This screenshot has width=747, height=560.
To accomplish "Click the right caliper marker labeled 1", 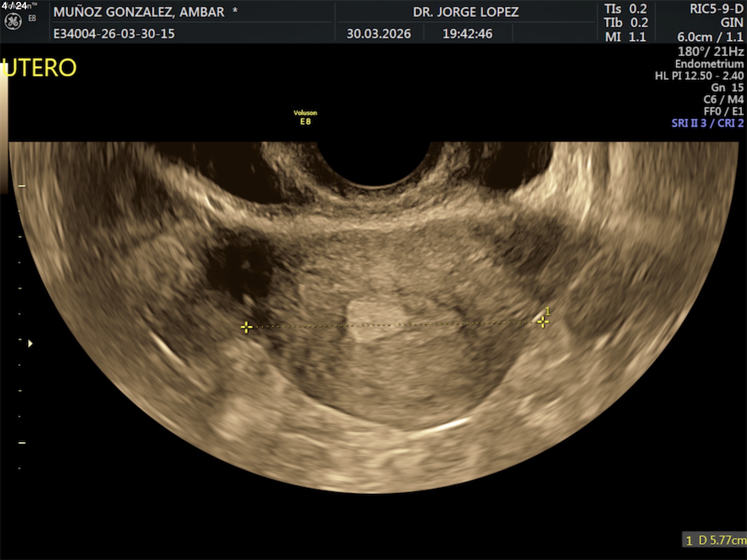I will point(543,322).
